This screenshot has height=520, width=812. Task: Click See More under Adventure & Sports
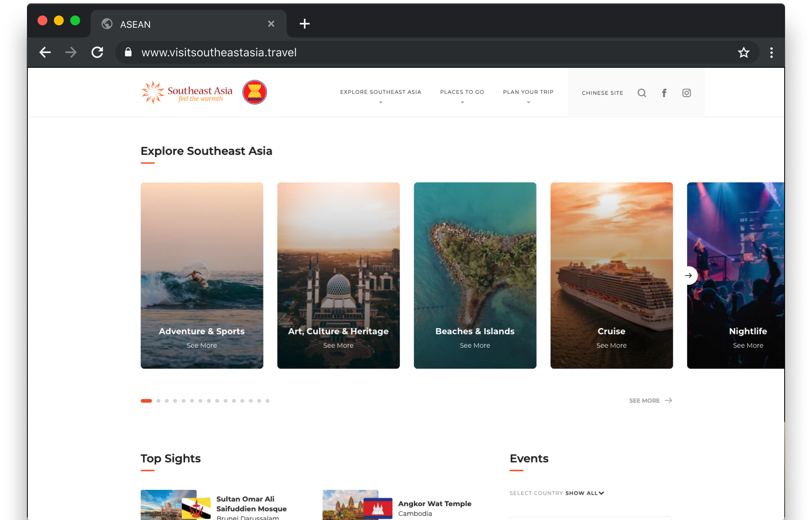coord(202,345)
